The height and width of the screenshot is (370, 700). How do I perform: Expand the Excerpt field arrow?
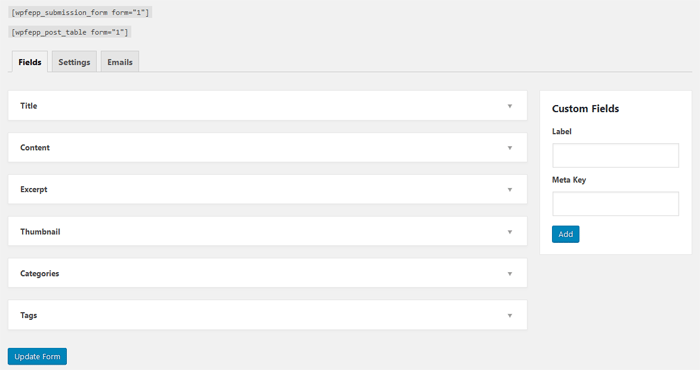pos(509,190)
